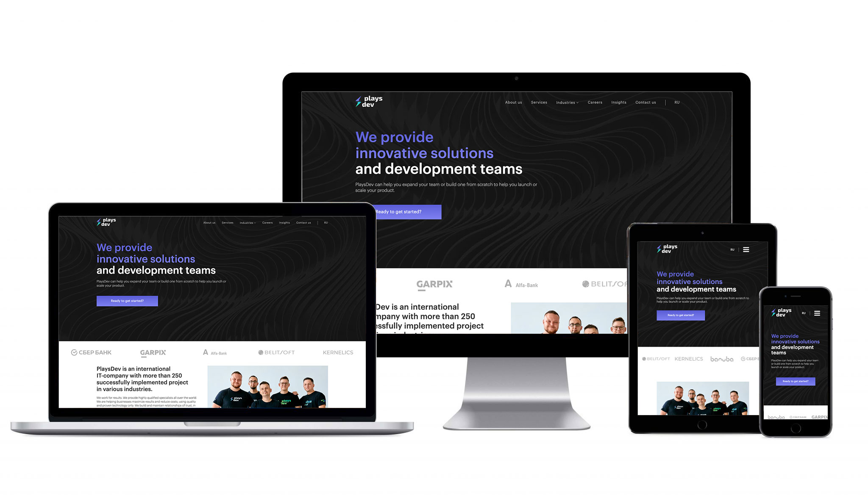Expand Industries nav item on laptop

pyautogui.click(x=248, y=223)
